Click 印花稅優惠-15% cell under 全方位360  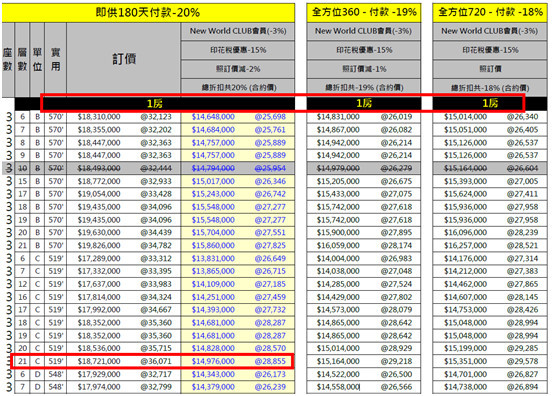coord(364,50)
